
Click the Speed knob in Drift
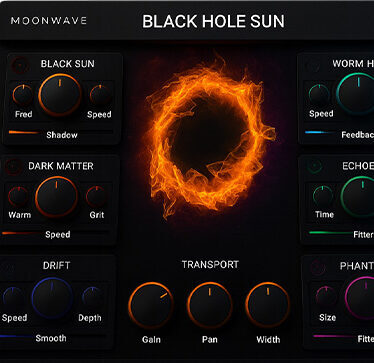13,297
